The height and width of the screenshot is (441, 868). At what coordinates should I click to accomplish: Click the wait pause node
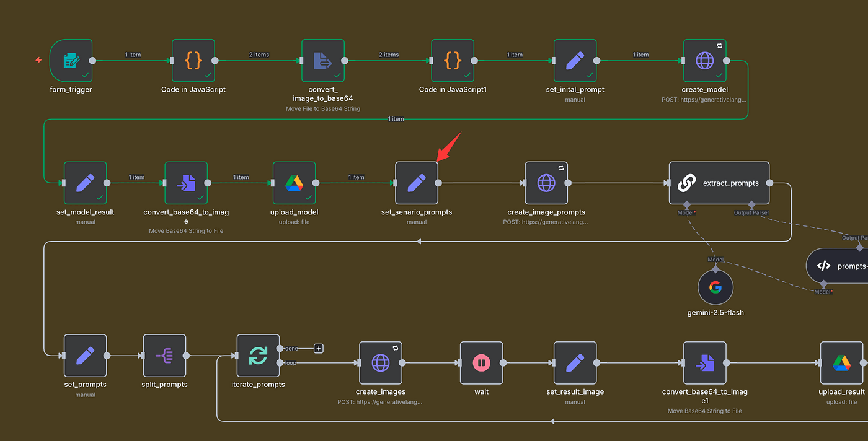coord(481,363)
